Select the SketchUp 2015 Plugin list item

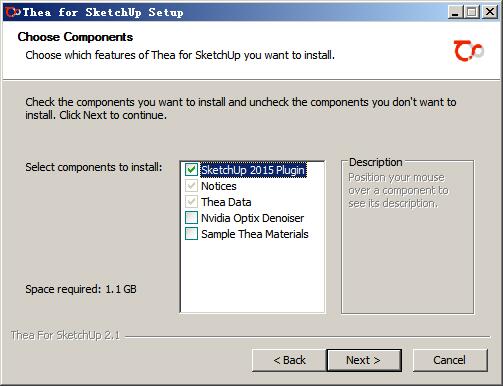253,170
